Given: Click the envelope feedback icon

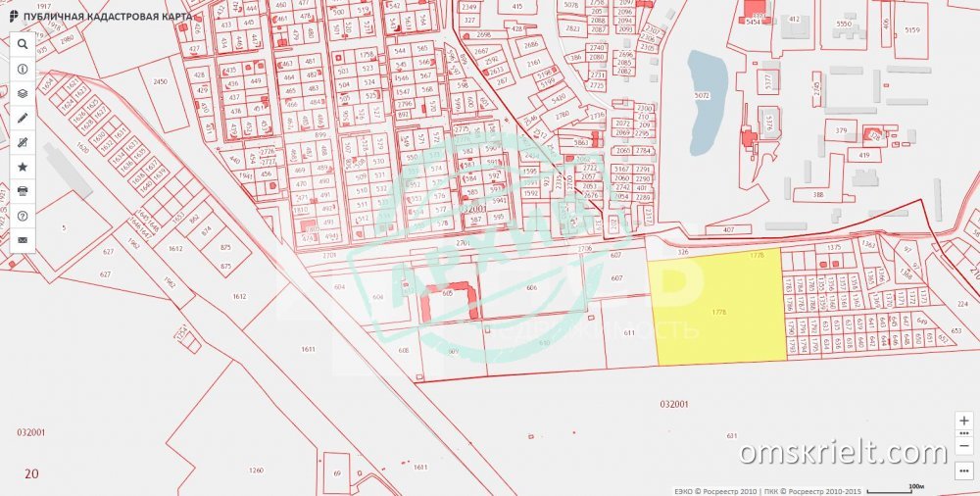Looking at the screenshot, I should (23, 240).
